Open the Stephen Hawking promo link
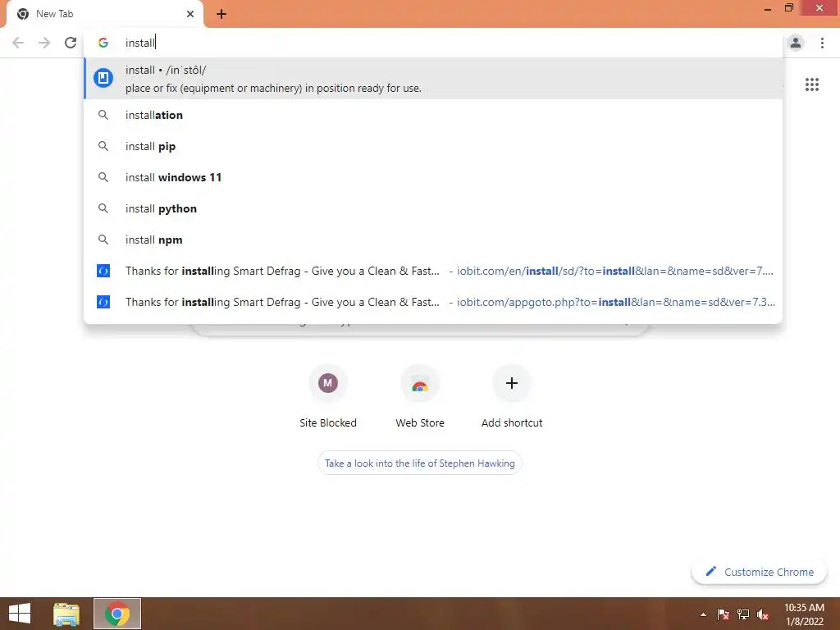 419,463
